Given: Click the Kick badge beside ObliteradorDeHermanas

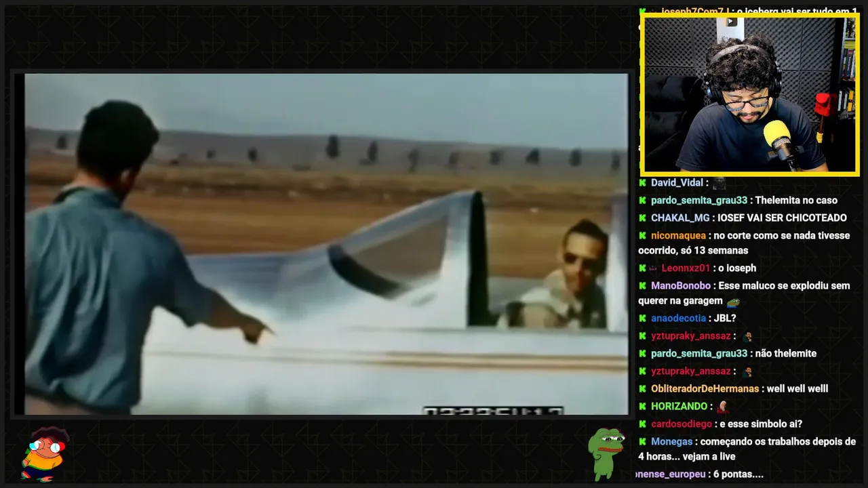Looking at the screenshot, I should (642, 388).
